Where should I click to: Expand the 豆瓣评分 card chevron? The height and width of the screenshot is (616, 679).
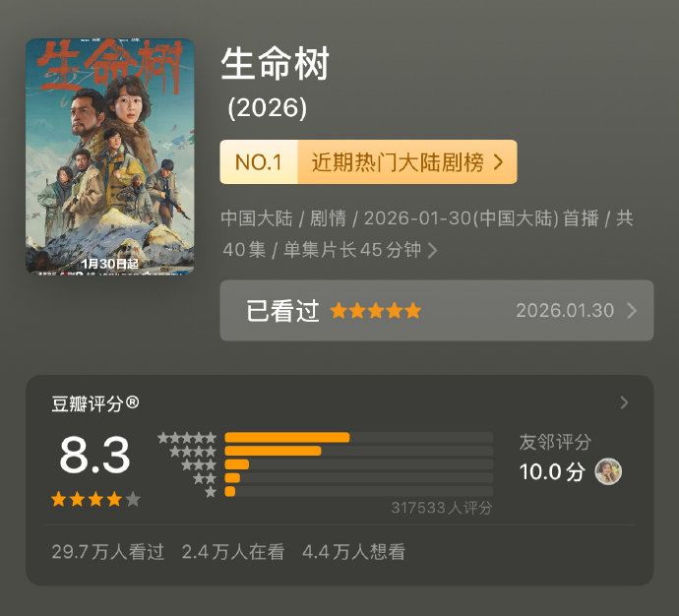point(624,402)
